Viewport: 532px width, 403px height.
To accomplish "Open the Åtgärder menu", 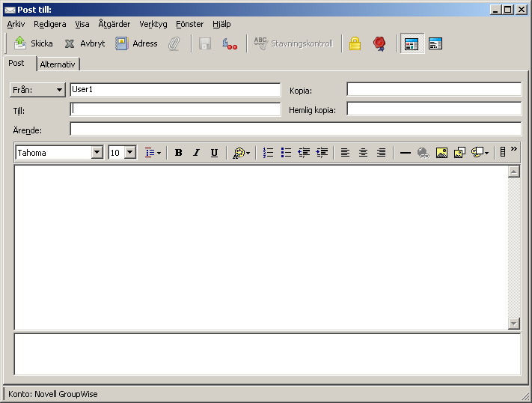I will (x=114, y=24).
